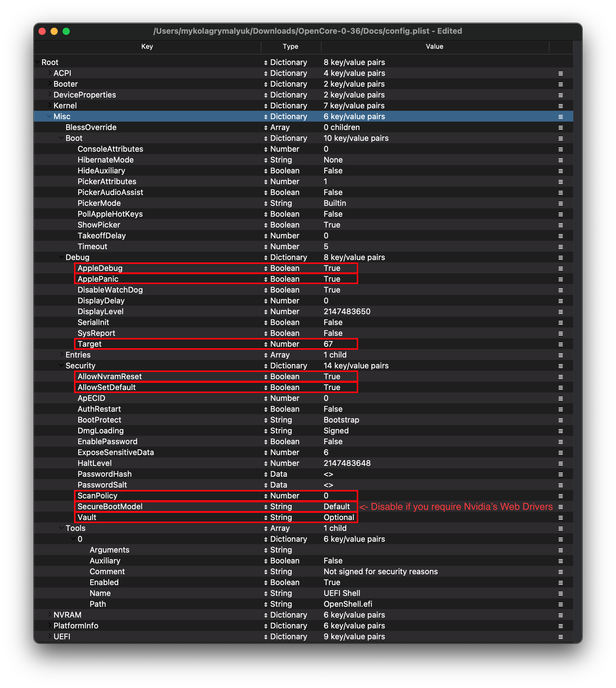
Task: Click the row menu icon for ScanPolicy
Action: [560, 496]
